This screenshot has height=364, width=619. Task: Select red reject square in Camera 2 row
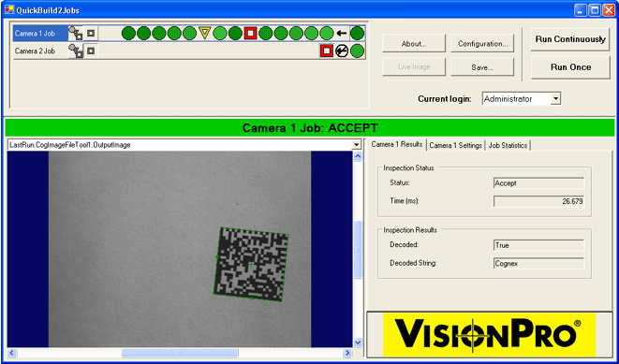tap(326, 51)
